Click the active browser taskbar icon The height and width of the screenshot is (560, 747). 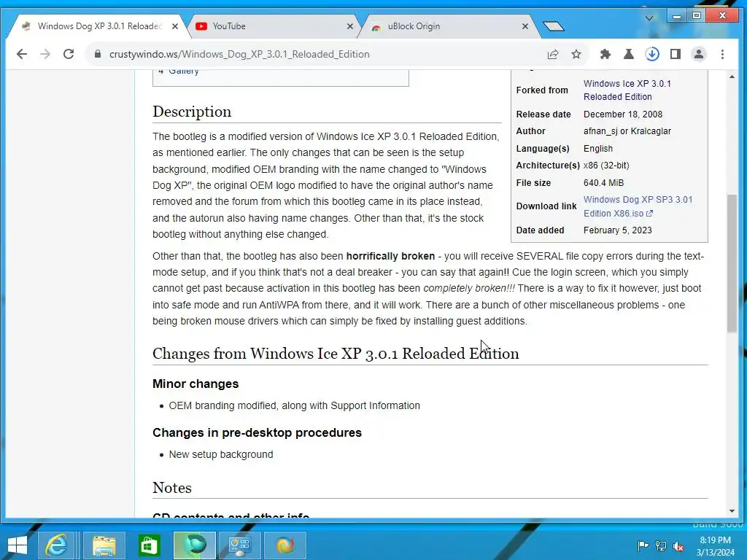click(x=194, y=545)
